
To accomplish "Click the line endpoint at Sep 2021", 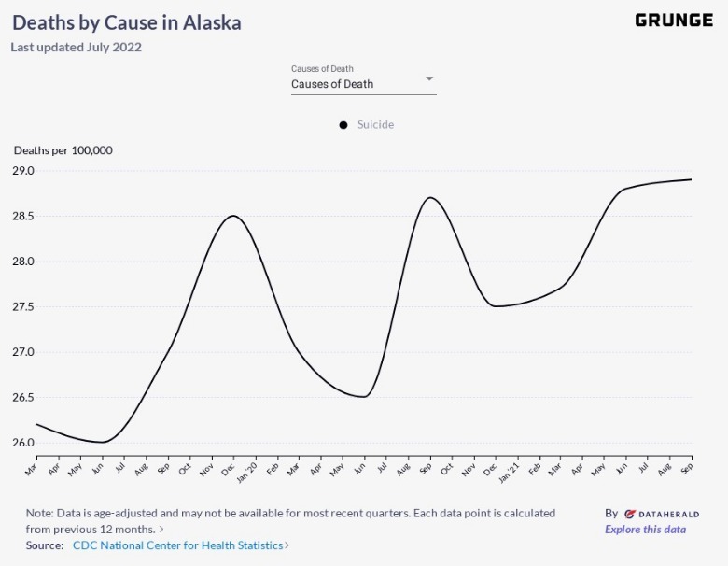I will click(691, 179).
